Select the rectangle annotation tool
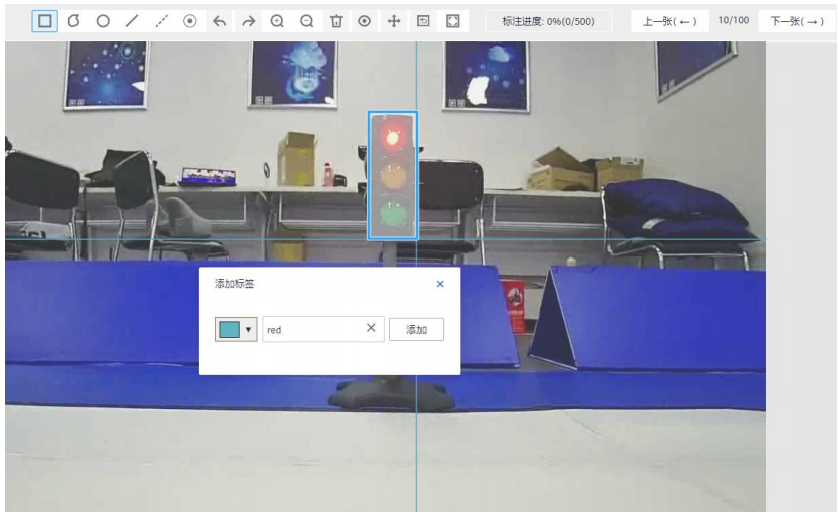The width and height of the screenshot is (838, 514). coord(45,21)
